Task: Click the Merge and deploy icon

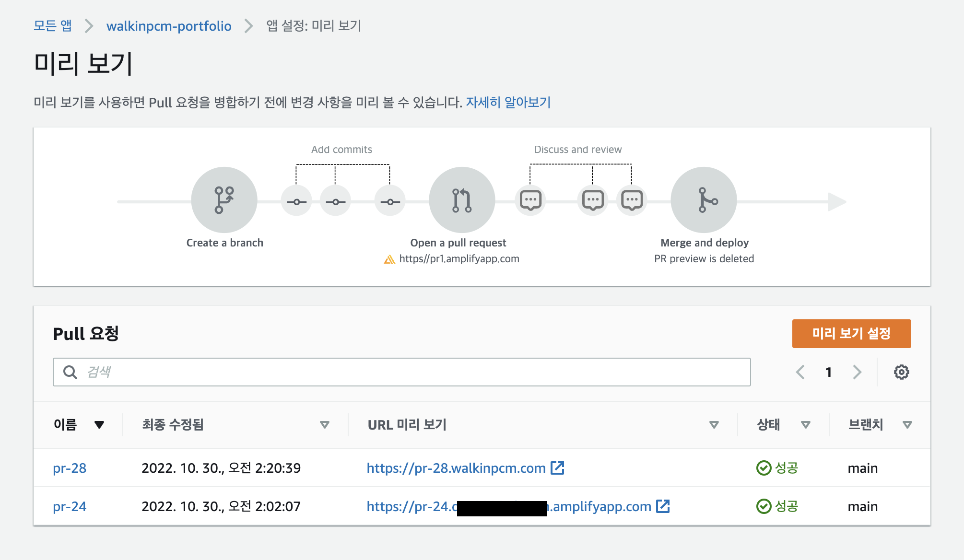Action: [703, 200]
